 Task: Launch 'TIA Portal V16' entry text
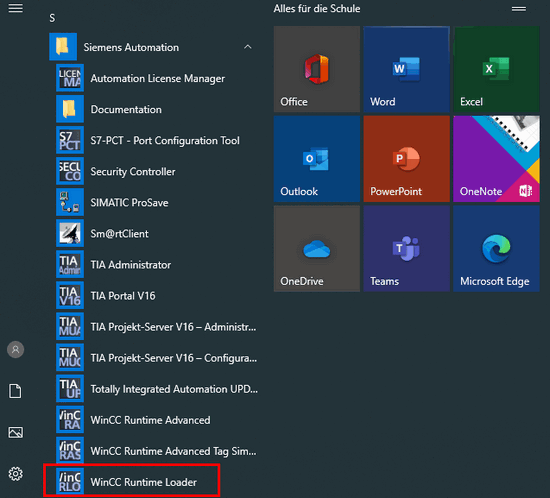[x=123, y=296]
